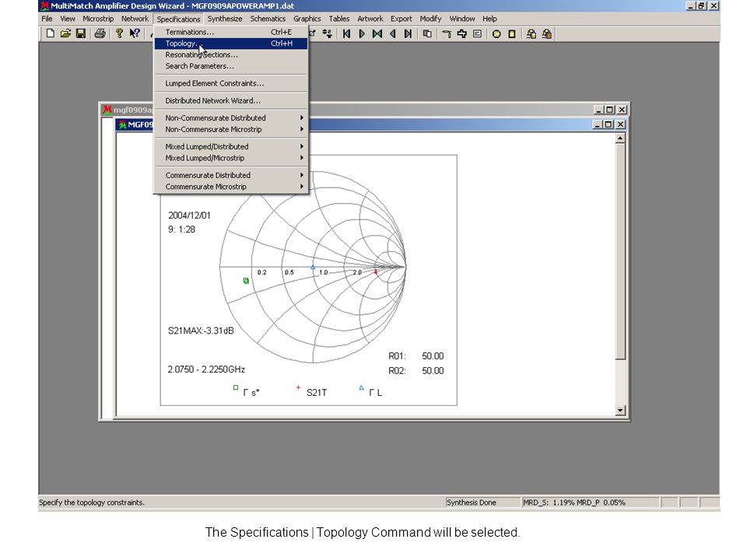This screenshot has width=747, height=560.
Task: Jump to last solution with skip-to-end icon
Action: (x=408, y=33)
